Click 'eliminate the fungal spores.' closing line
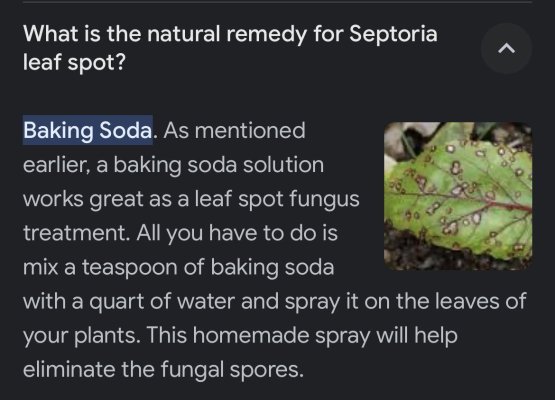The width and height of the screenshot is (555, 400). [164, 369]
